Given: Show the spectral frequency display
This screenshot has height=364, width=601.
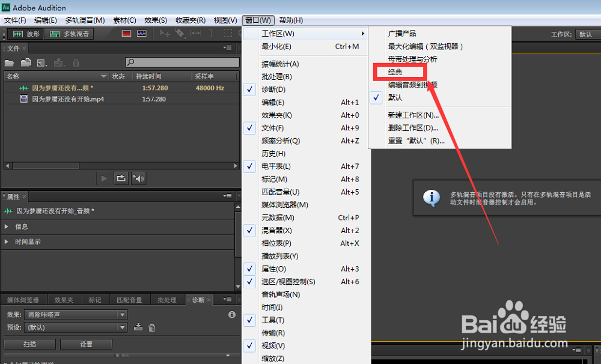Looking at the screenshot, I should point(126,34).
